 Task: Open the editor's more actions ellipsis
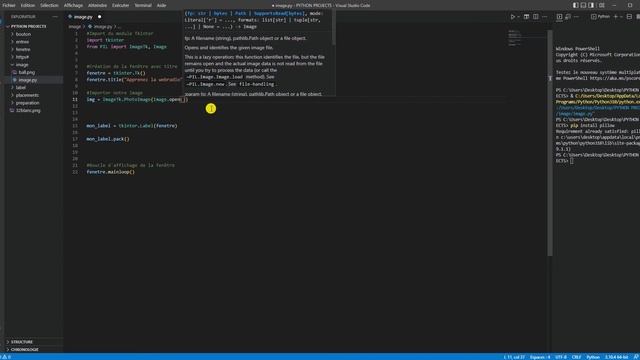click(x=544, y=17)
